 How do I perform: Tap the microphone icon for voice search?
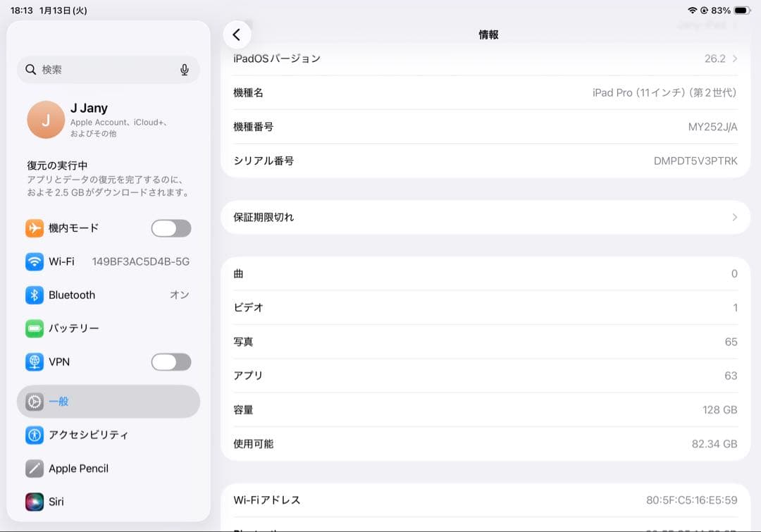pyautogui.click(x=184, y=70)
